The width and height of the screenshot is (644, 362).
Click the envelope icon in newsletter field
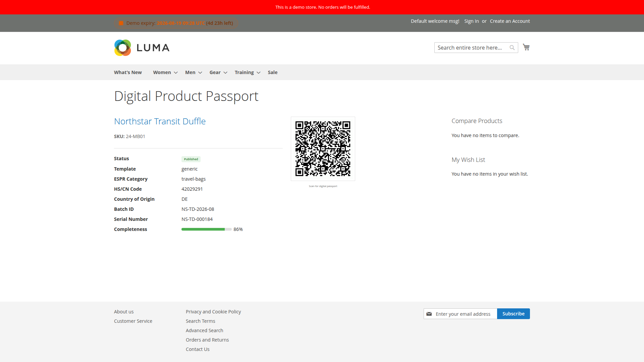click(x=429, y=314)
